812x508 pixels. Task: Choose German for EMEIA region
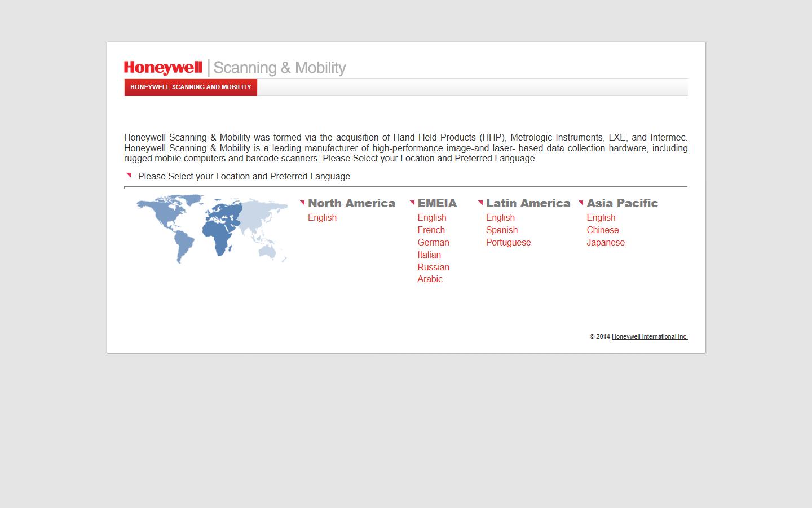click(433, 242)
